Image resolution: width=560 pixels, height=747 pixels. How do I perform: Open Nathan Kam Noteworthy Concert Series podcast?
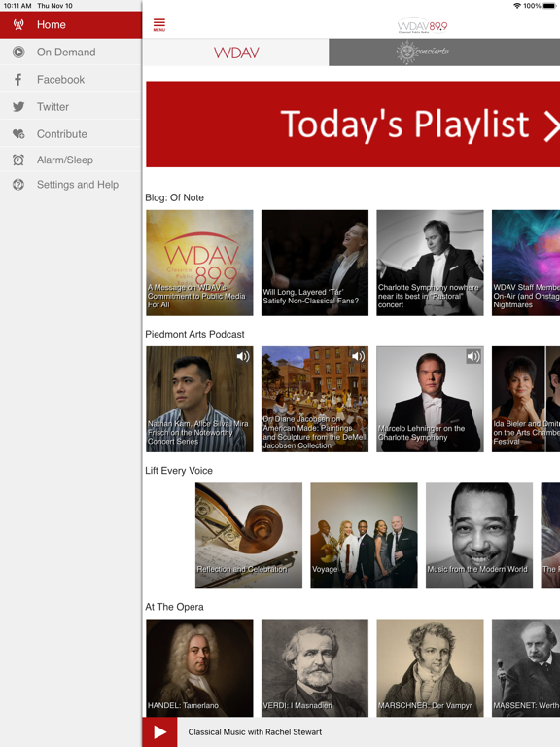click(x=199, y=399)
